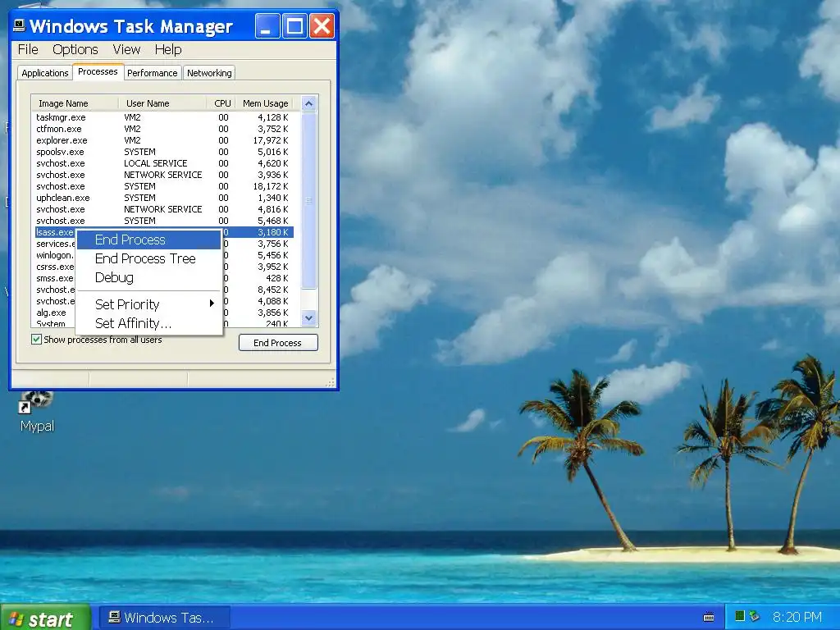840x630 pixels.
Task: Click the 8:20 PM system clock
Action: tap(797, 617)
